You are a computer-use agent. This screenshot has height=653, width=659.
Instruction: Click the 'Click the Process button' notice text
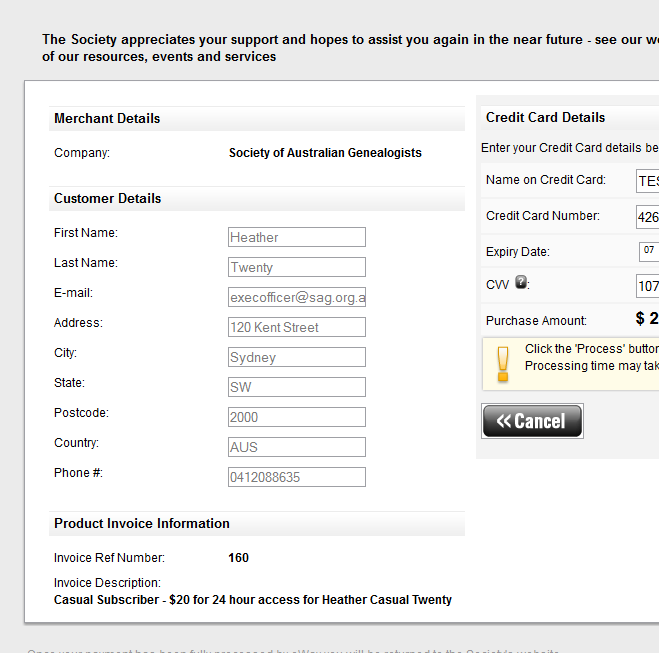pos(592,357)
